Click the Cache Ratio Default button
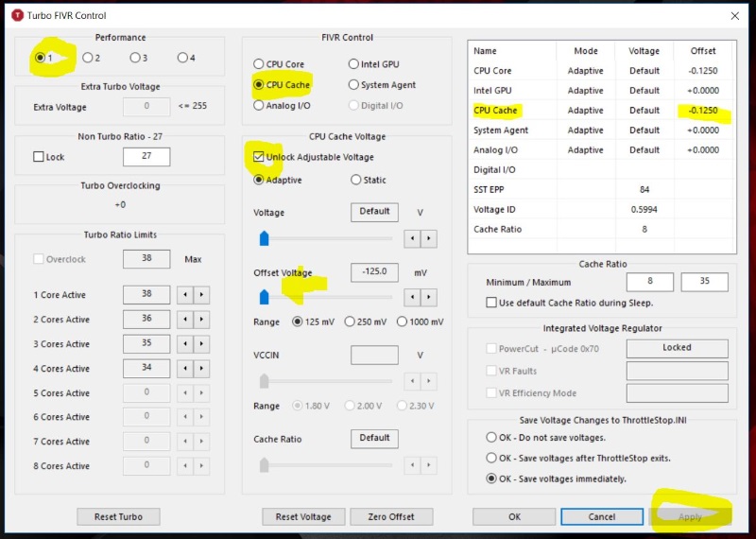This screenshot has height=539, width=756. [374, 439]
